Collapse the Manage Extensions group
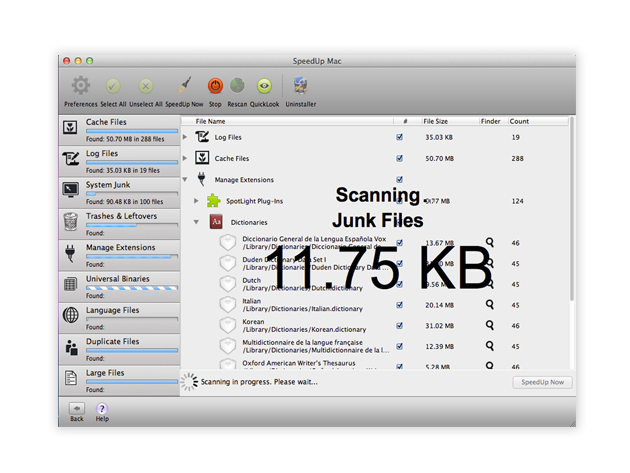The image size is (630, 473). [185, 180]
